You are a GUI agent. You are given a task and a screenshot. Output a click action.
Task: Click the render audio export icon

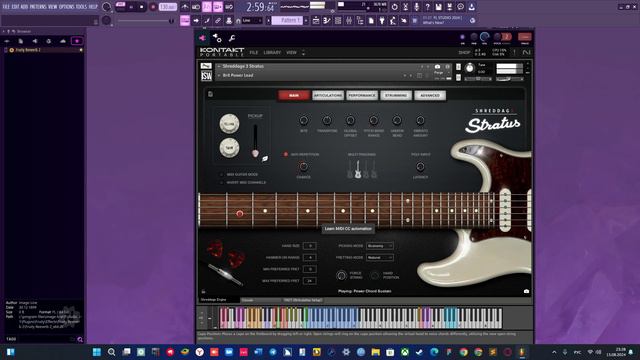pos(449,7)
